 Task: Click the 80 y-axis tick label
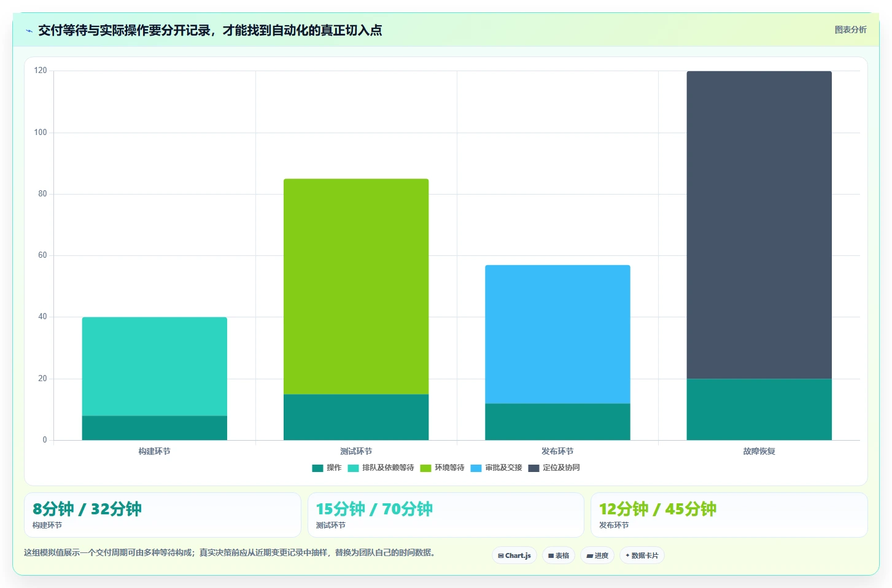click(42, 193)
